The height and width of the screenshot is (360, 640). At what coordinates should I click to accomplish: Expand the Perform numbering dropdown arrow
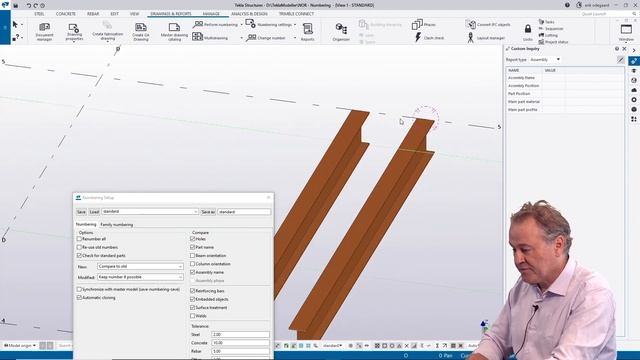pos(241,25)
